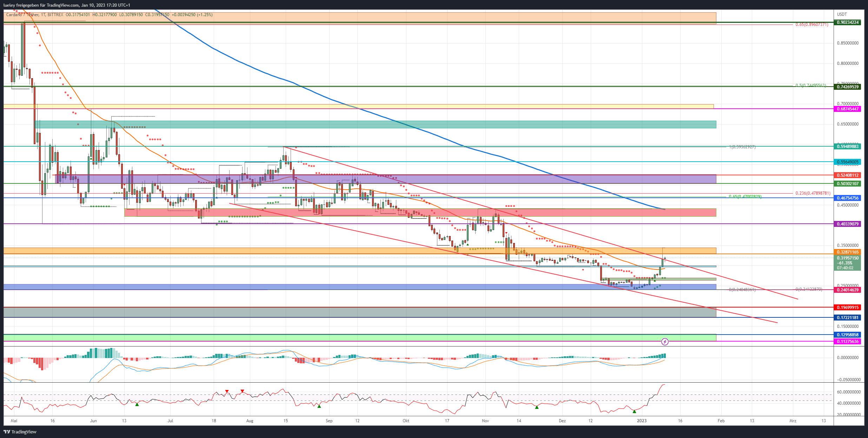Select the purple rectangle zone near 0.51

pos(386,179)
